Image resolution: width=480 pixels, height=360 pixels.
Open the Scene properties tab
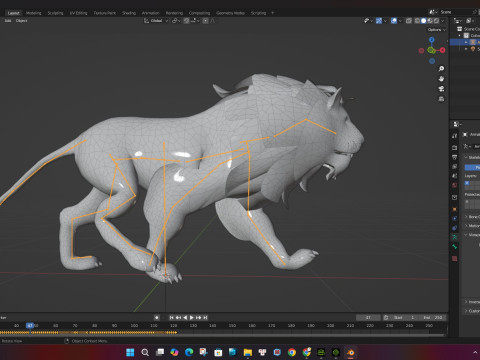[455, 176]
